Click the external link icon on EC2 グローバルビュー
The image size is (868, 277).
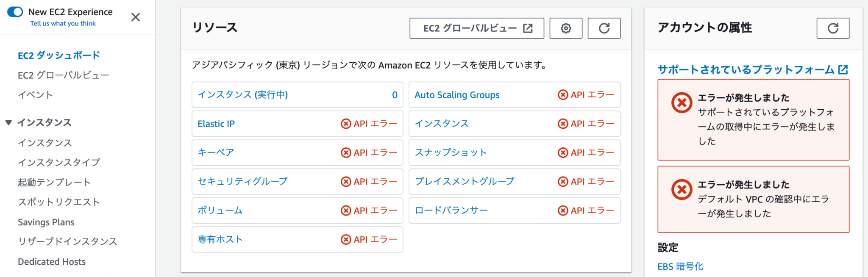[x=527, y=28]
